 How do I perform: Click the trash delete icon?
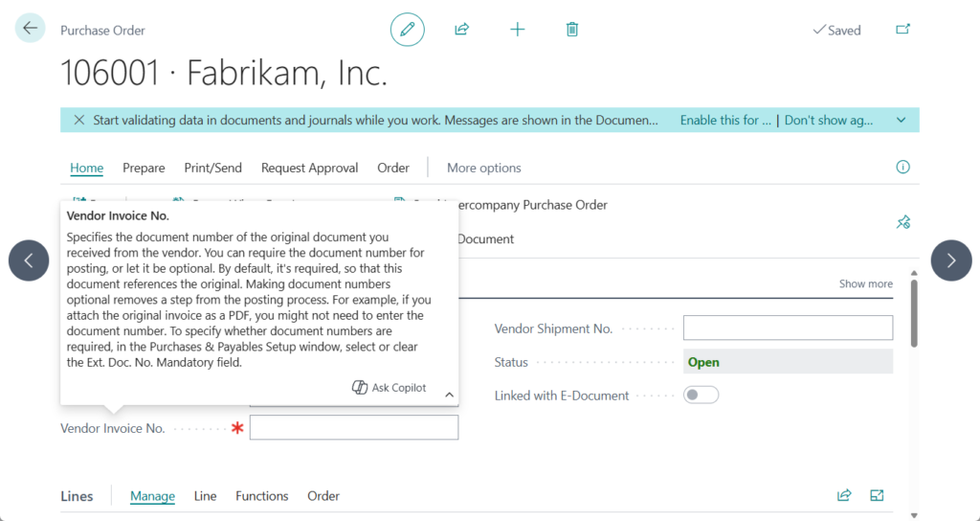(x=572, y=30)
